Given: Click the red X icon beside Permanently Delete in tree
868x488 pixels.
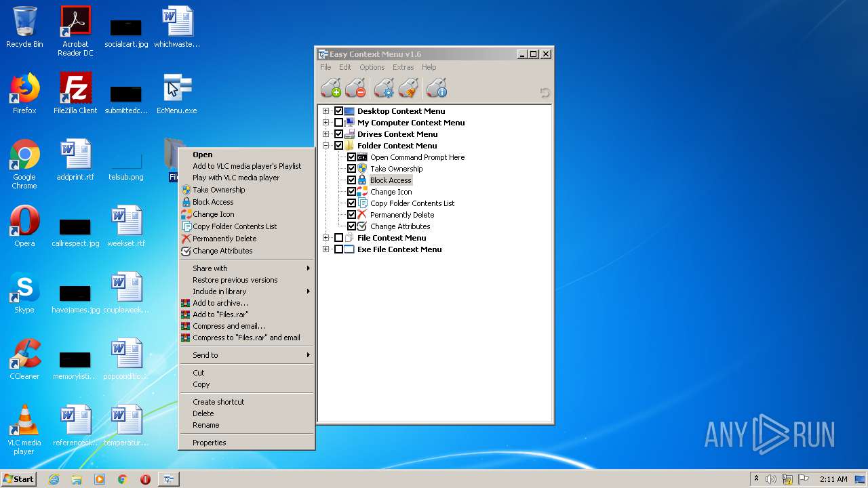Looking at the screenshot, I should [362, 215].
